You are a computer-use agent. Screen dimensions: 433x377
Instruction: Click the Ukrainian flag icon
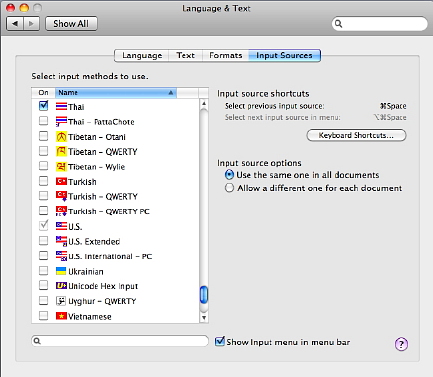[x=61, y=271]
